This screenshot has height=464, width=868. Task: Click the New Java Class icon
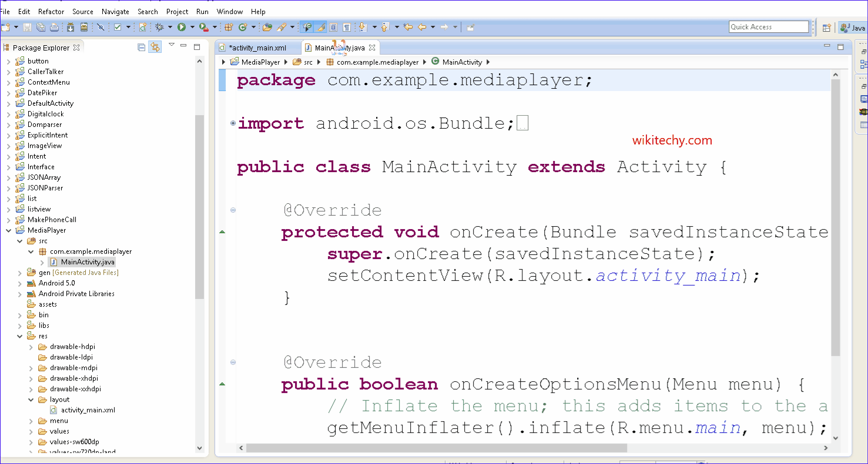pyautogui.click(x=243, y=27)
